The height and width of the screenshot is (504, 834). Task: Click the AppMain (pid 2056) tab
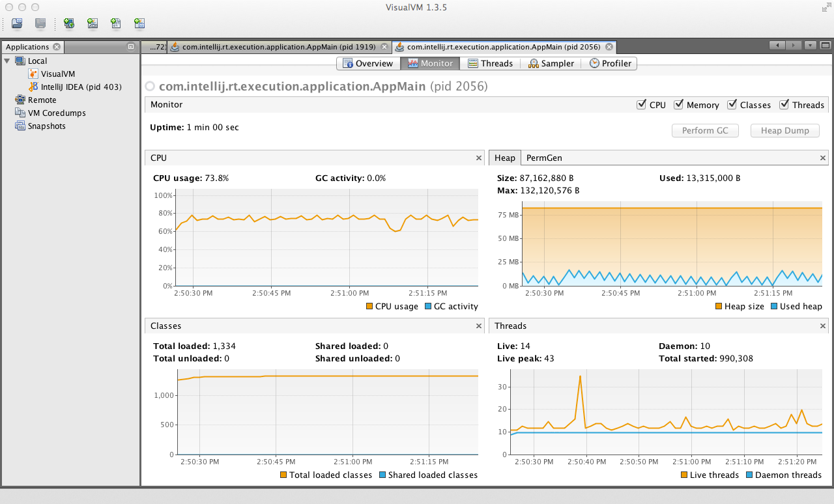[x=504, y=47]
